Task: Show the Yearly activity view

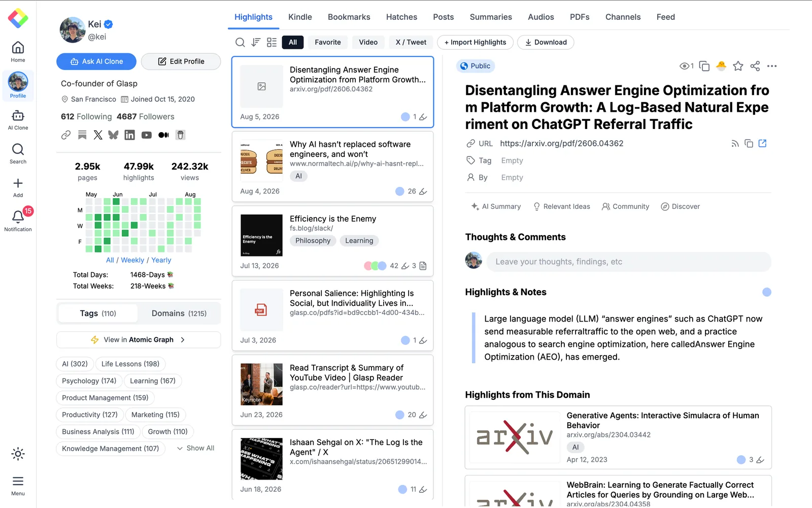Action: click(161, 260)
